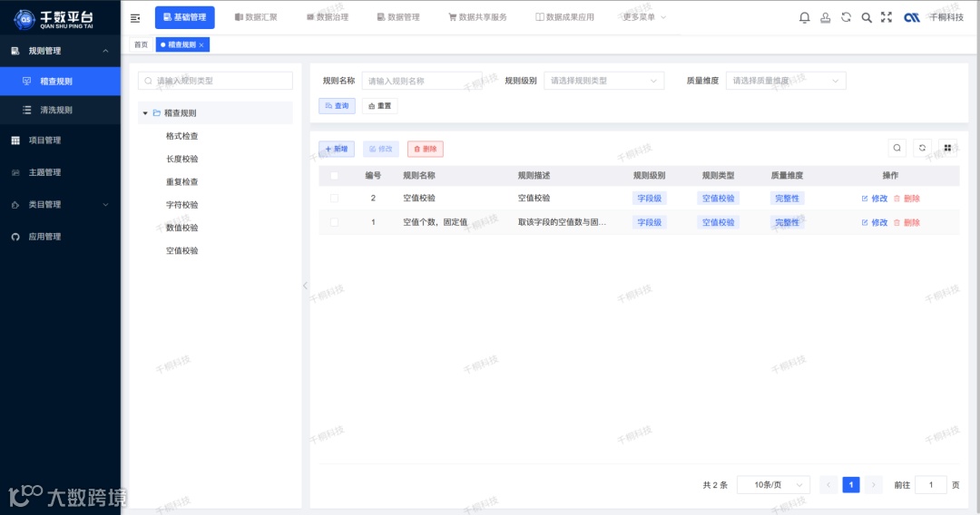This screenshot has width=980, height=515.
Task: Click the 千桐科技 company logo icon
Action: click(x=912, y=17)
